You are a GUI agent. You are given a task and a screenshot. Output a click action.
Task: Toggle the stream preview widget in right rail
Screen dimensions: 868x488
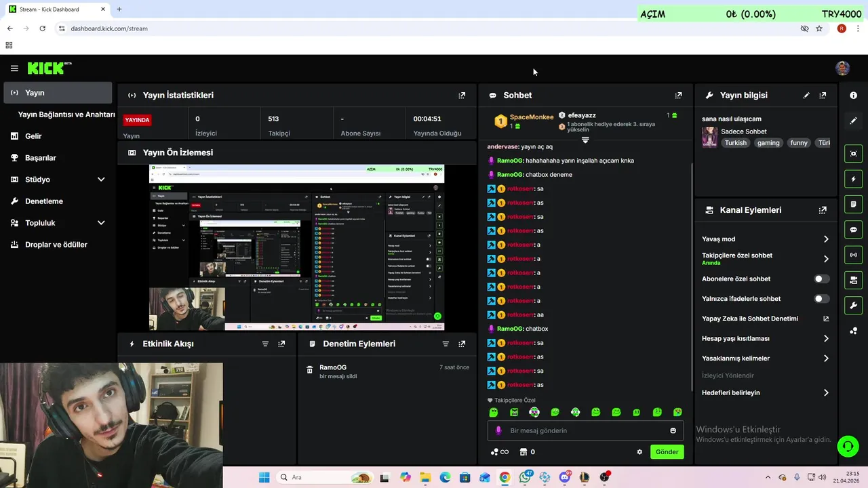853,154
